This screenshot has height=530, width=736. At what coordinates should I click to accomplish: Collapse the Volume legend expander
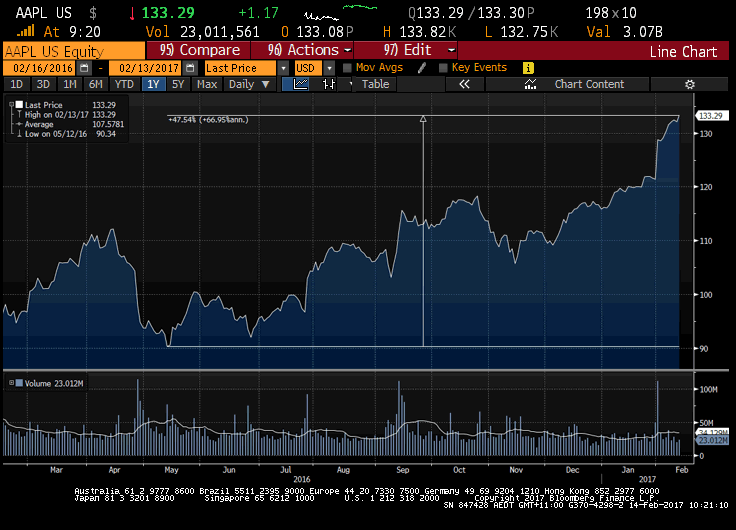(12, 383)
